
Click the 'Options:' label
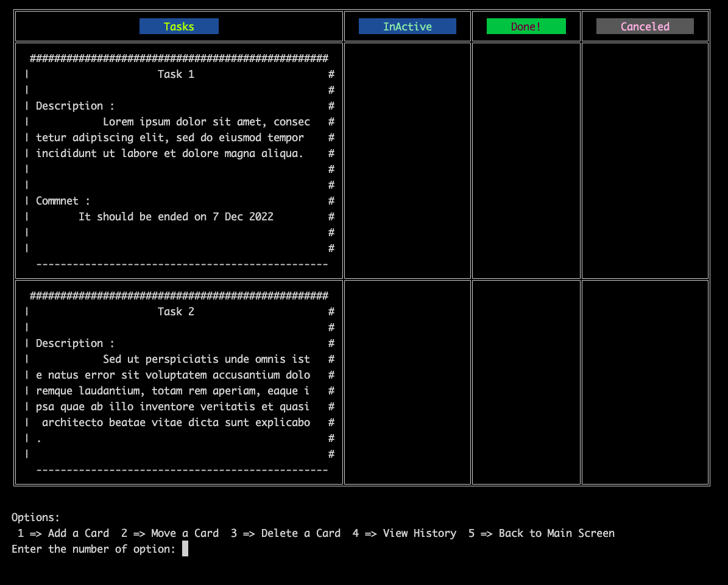[x=36, y=517]
